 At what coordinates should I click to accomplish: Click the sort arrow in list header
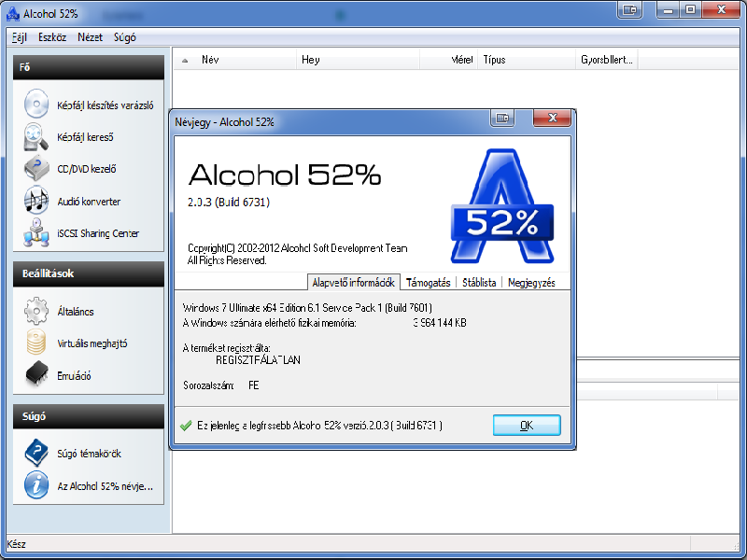[185, 61]
